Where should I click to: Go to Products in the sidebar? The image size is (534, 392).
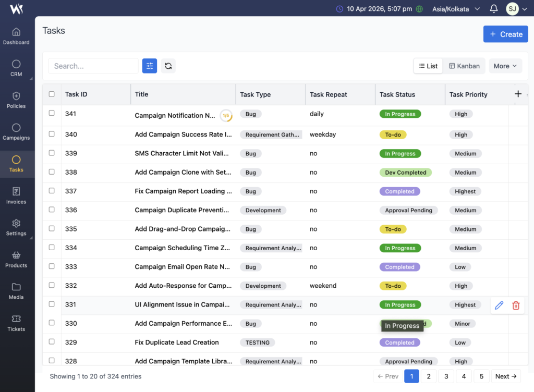[x=16, y=259]
